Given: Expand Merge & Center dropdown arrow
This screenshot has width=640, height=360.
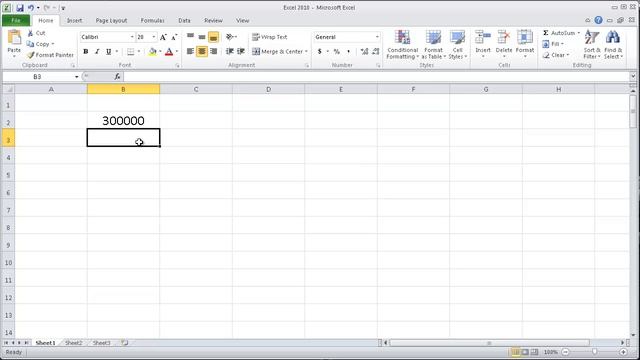Looking at the screenshot, I should coord(306,51).
